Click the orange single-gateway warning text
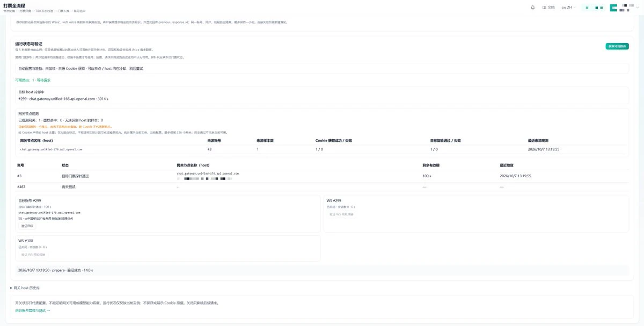This screenshot has width=644, height=326. coord(65,126)
